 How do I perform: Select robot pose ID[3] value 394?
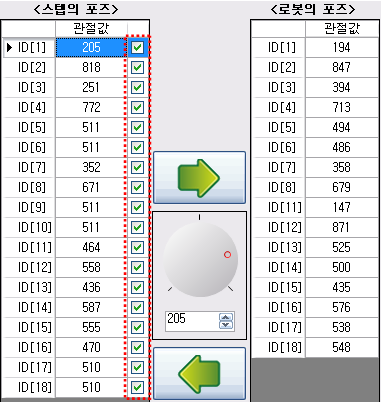pyautogui.click(x=342, y=88)
